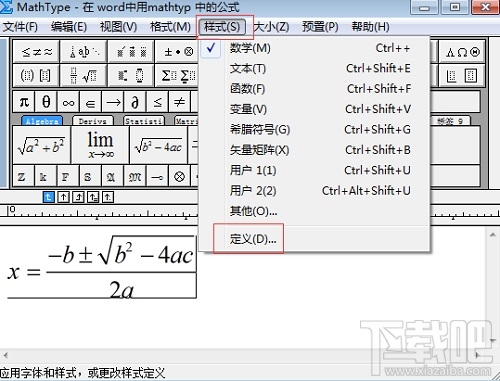500x381 pixels.
Task: Open the fence templates palette (parentheses, brackets)
Action: click(x=37, y=75)
